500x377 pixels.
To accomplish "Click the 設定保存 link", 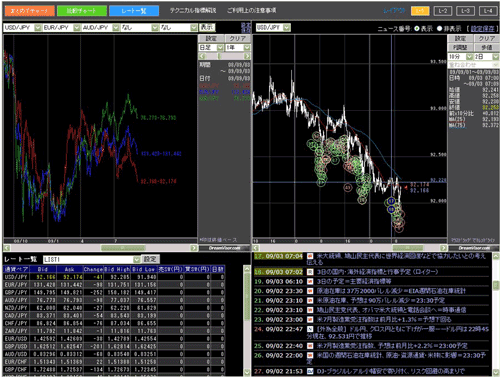I will pos(482,29).
